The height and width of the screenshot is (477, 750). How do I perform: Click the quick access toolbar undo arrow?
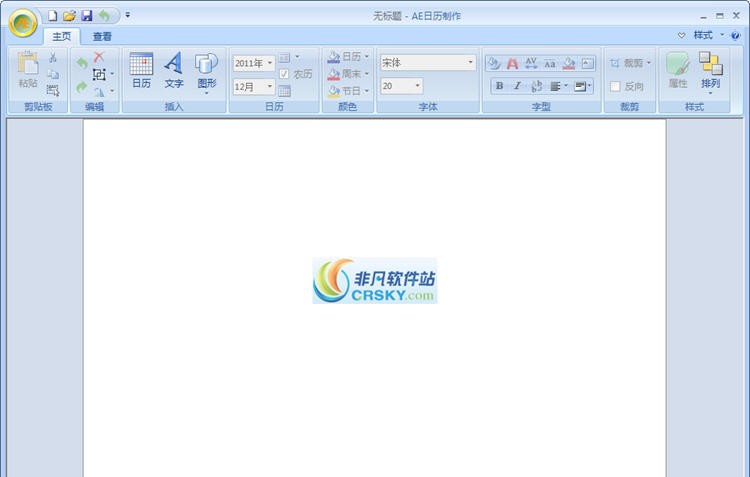click(x=104, y=16)
